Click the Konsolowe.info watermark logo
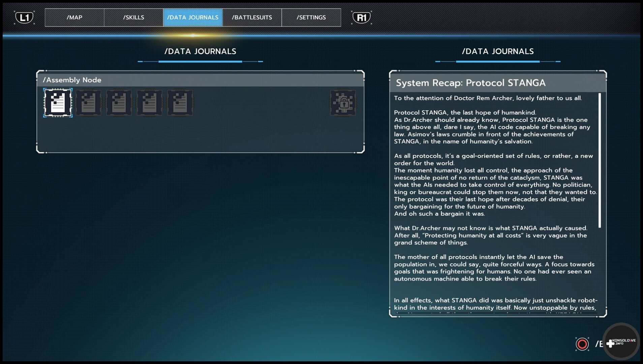This screenshot has height=364, width=643. (621, 342)
